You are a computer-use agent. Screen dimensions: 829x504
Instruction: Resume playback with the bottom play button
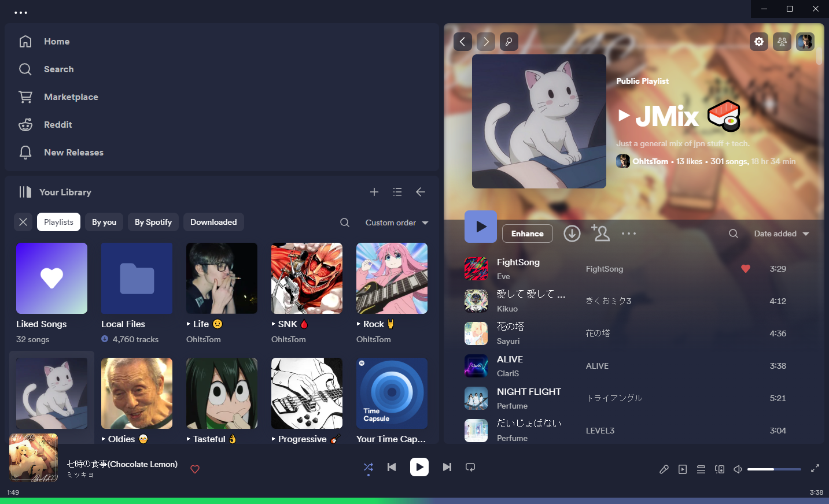point(419,467)
